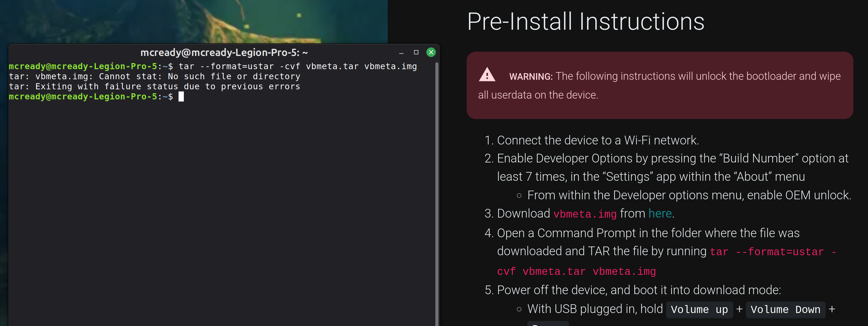
Task: Maximize the terminal window
Action: (x=416, y=52)
